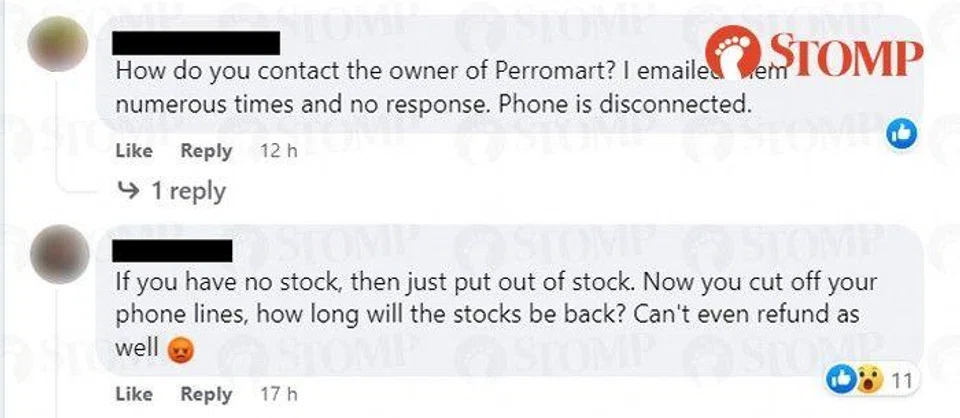Viewport: 960px width, 418px height.
Task: Click the thumbs-up reaction icon beside the 11 count
Action: [843, 380]
